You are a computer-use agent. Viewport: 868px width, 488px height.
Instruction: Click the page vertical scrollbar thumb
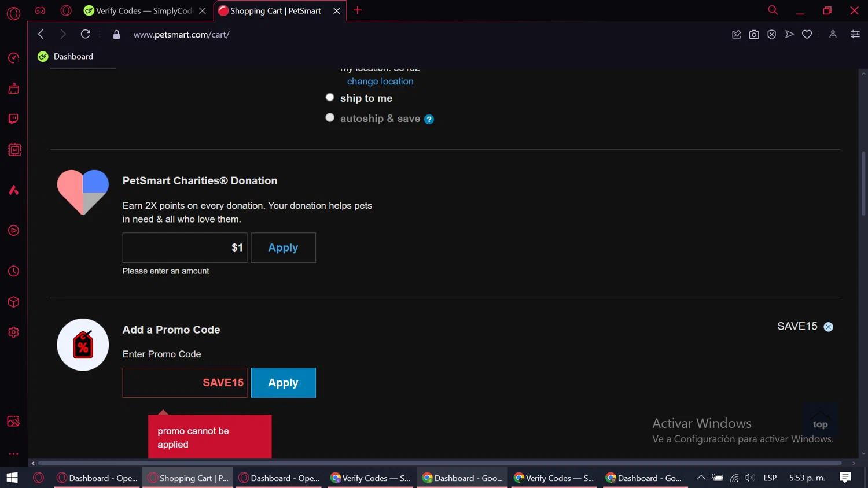[863, 184]
